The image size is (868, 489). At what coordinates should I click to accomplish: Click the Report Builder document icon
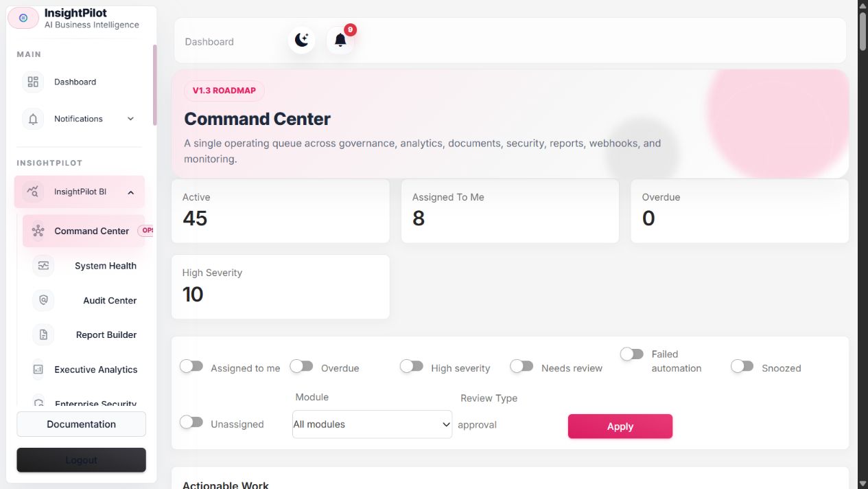(43, 334)
